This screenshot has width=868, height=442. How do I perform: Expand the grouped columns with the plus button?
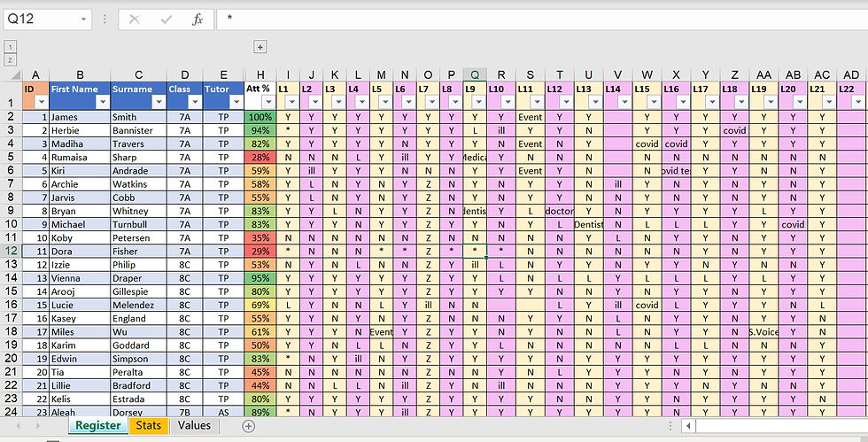(x=260, y=47)
